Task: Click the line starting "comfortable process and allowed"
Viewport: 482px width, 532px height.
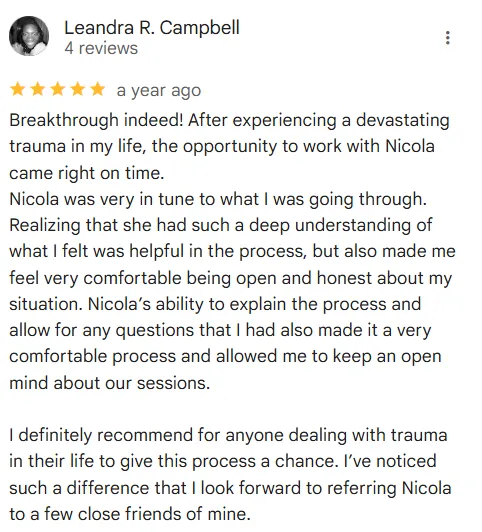Action: click(x=225, y=357)
